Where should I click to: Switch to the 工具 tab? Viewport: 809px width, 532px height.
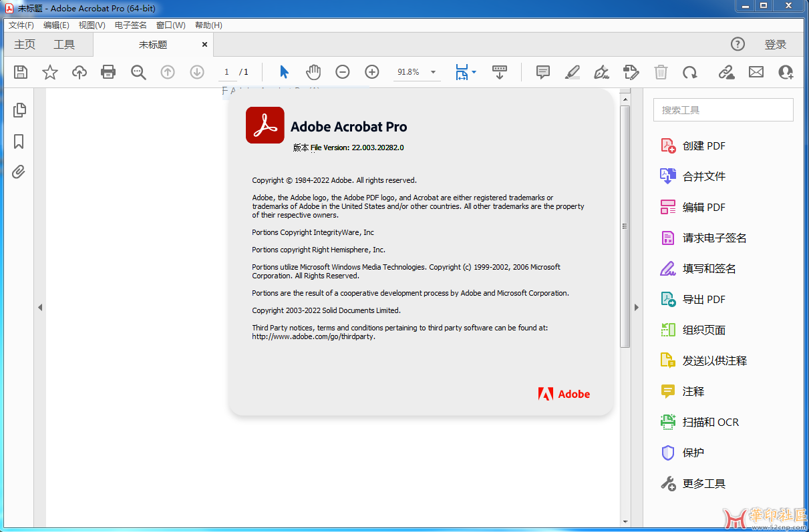(64, 45)
